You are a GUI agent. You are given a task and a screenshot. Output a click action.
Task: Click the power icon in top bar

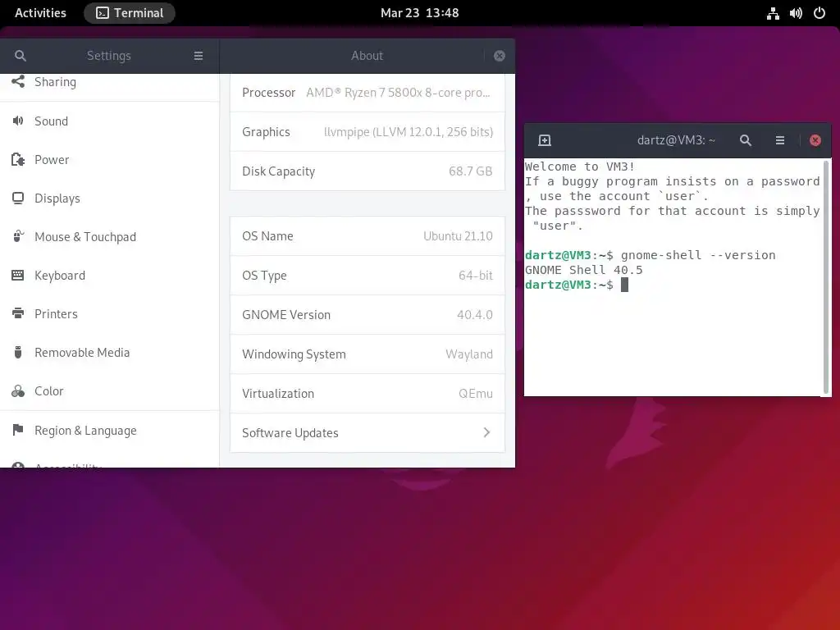(819, 13)
